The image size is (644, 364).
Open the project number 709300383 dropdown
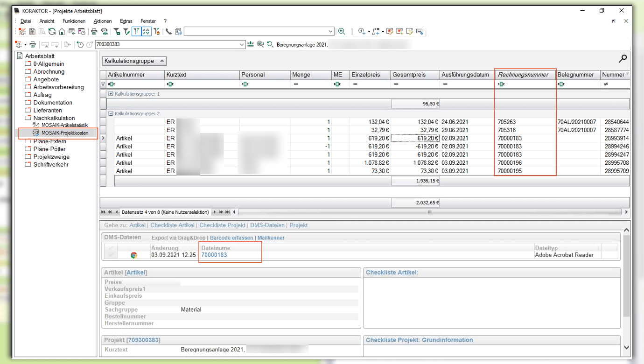(x=242, y=45)
